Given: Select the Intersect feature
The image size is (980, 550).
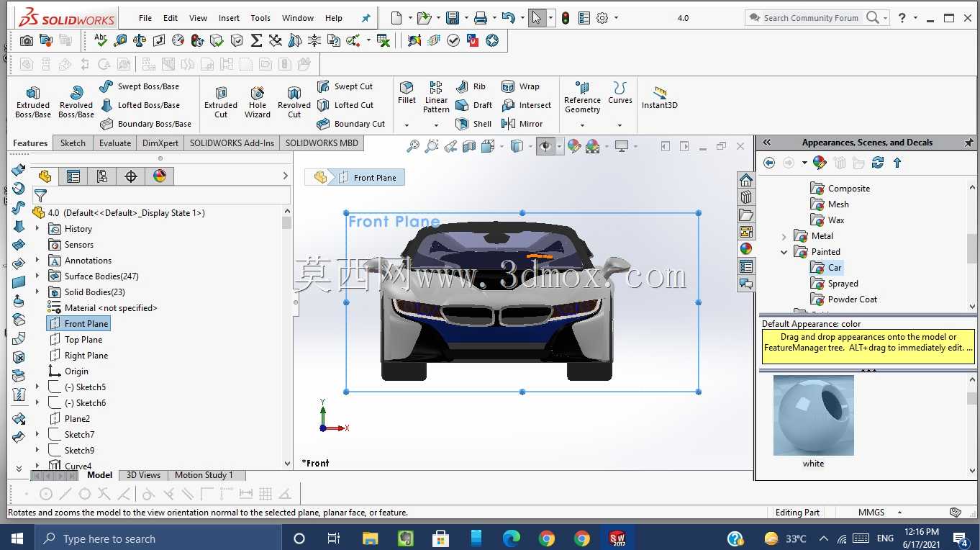Looking at the screenshot, I should [526, 105].
